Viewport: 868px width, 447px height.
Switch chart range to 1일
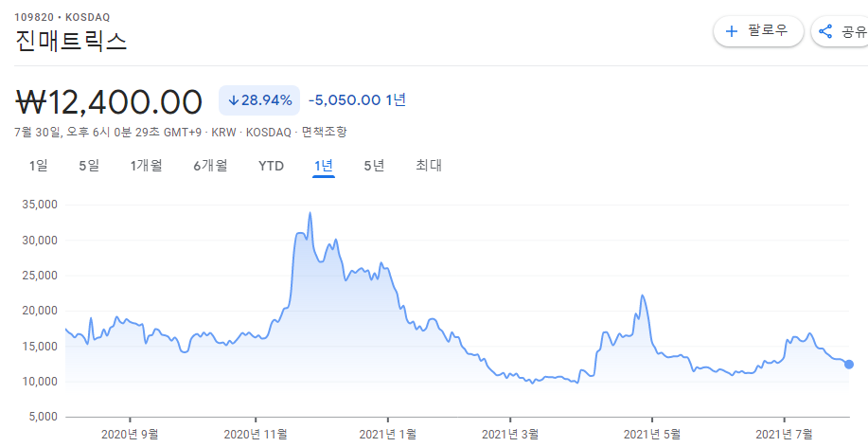[39, 166]
